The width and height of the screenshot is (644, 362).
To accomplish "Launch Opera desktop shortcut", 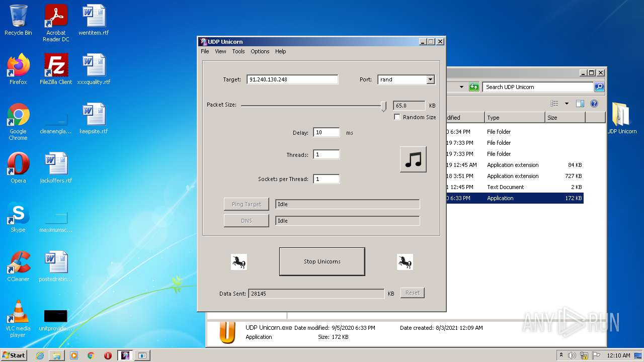I will point(18,168).
